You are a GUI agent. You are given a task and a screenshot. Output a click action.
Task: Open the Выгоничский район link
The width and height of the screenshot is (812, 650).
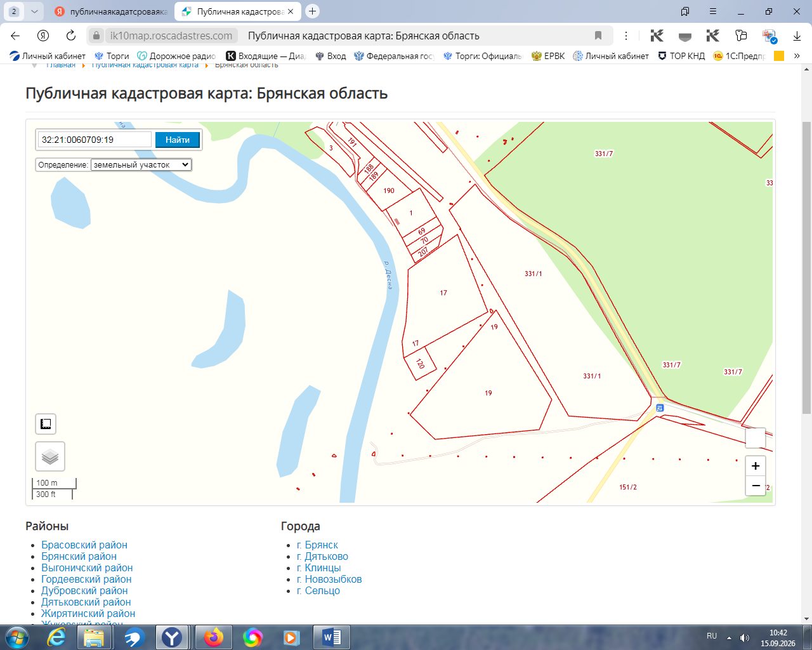click(x=87, y=567)
